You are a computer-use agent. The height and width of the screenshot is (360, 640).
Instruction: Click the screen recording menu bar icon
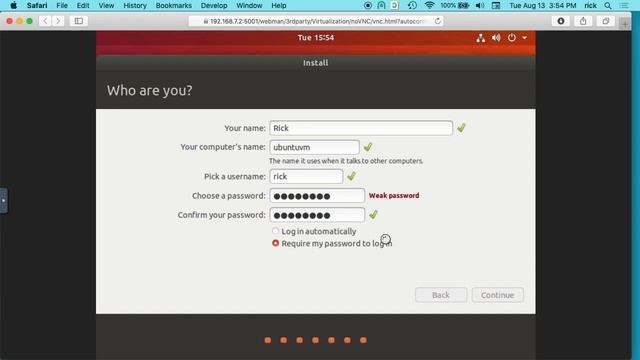point(368,5)
